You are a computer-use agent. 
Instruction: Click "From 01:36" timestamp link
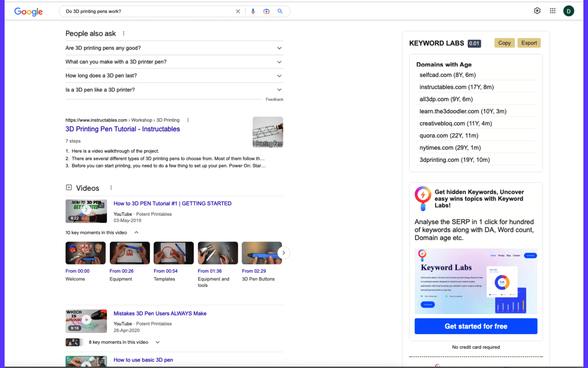210,271
